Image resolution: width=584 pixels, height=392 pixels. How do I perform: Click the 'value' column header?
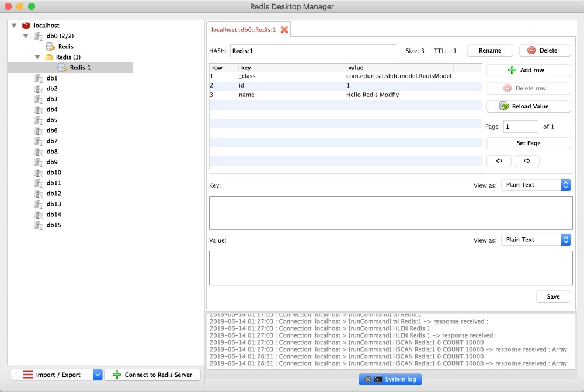click(x=399, y=68)
